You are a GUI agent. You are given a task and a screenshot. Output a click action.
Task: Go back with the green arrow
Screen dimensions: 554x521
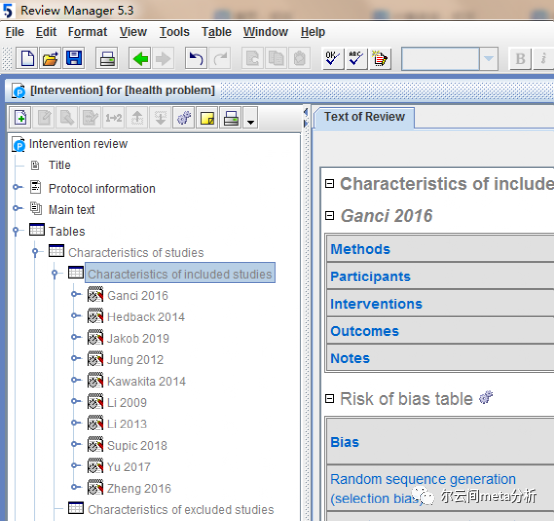140,59
